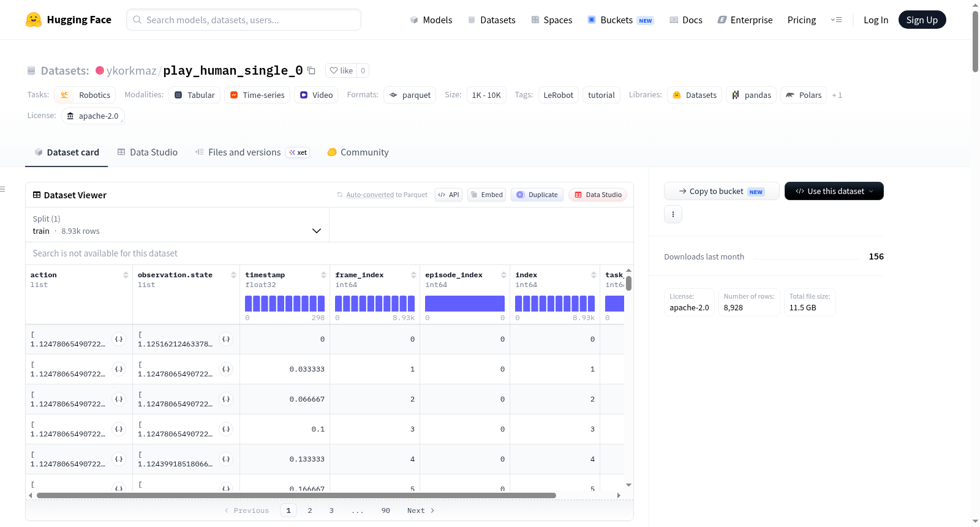Open the Data Studio tab

tap(148, 152)
